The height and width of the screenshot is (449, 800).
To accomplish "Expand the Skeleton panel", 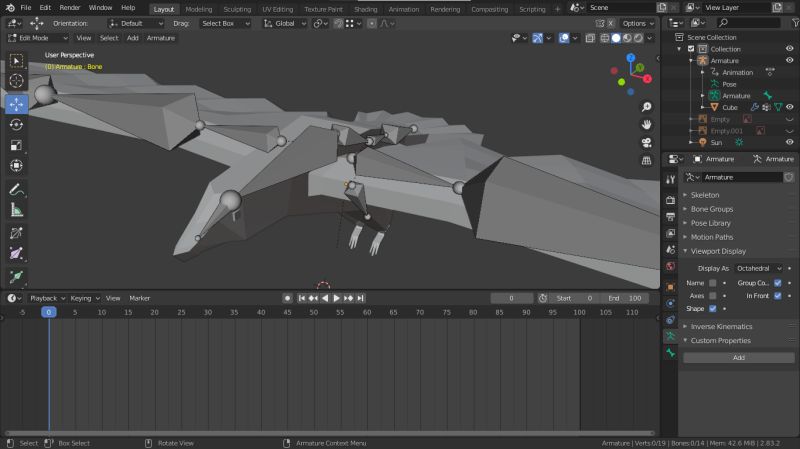I will pos(705,195).
